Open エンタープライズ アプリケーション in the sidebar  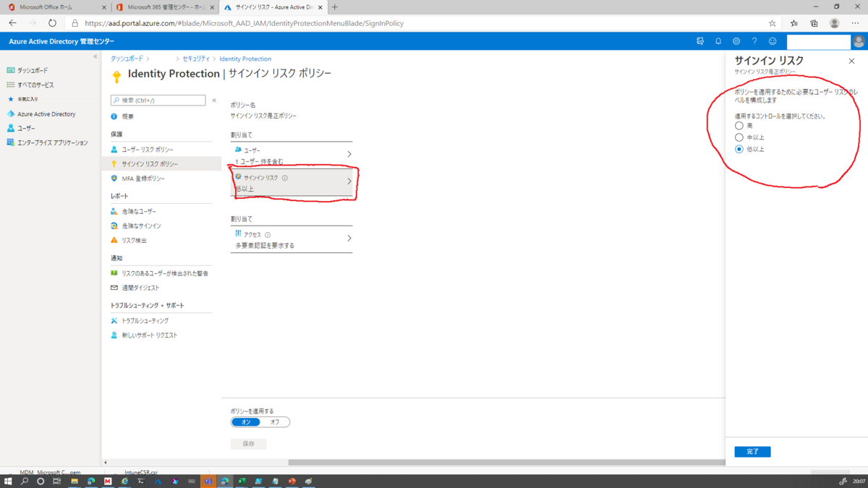point(53,142)
